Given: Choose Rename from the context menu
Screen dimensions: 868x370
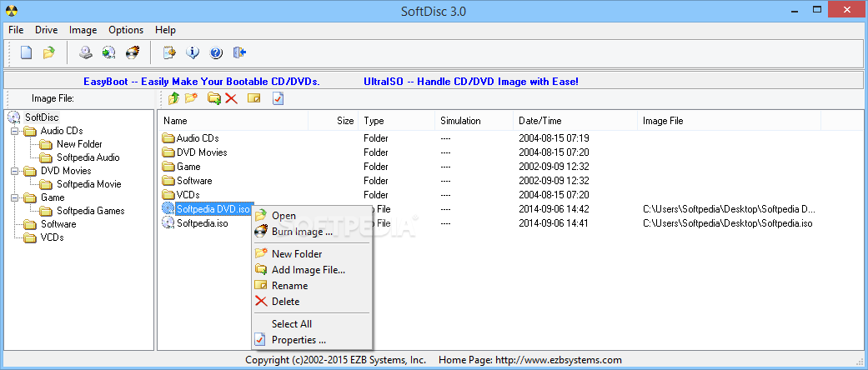Looking at the screenshot, I should (x=312, y=285).
